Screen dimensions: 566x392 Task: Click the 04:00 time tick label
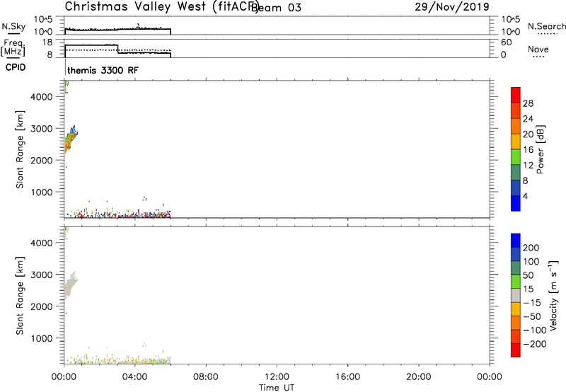tap(134, 377)
